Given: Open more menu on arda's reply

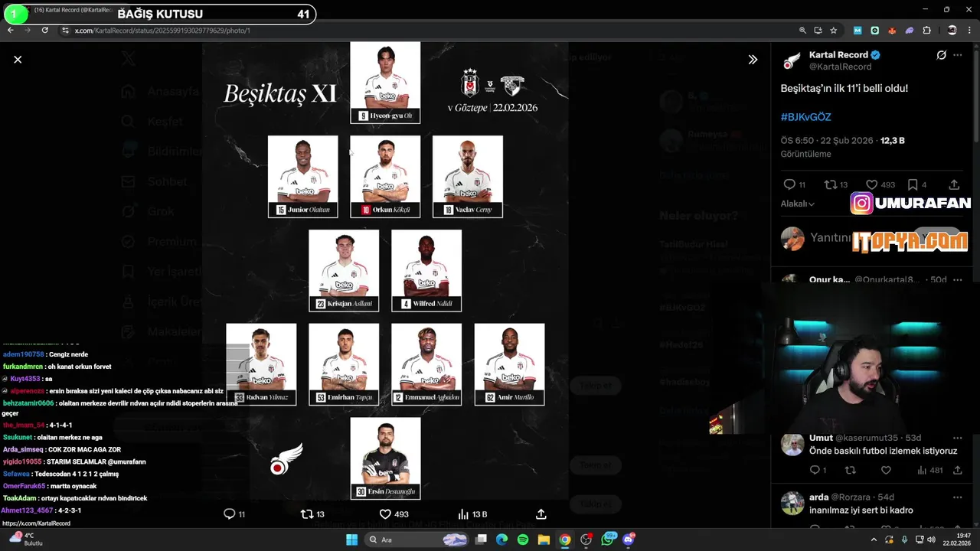Looking at the screenshot, I should click(x=957, y=497).
